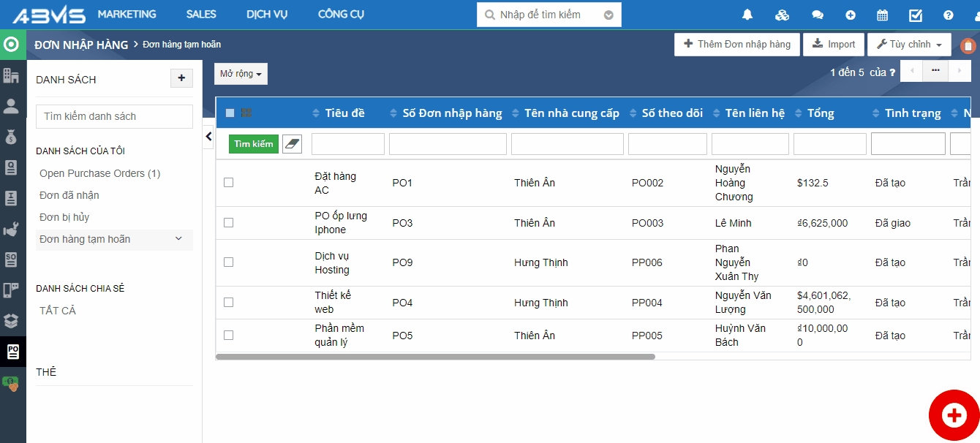Screen dimensions: 980x443
Task: Click the help question mark icon
Action: [949, 15]
